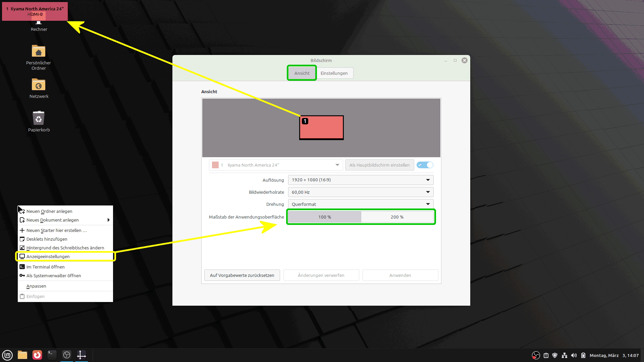Viewport: 644px width, 362px height.
Task: Launch Firefox from the panel
Action: pos(37,355)
